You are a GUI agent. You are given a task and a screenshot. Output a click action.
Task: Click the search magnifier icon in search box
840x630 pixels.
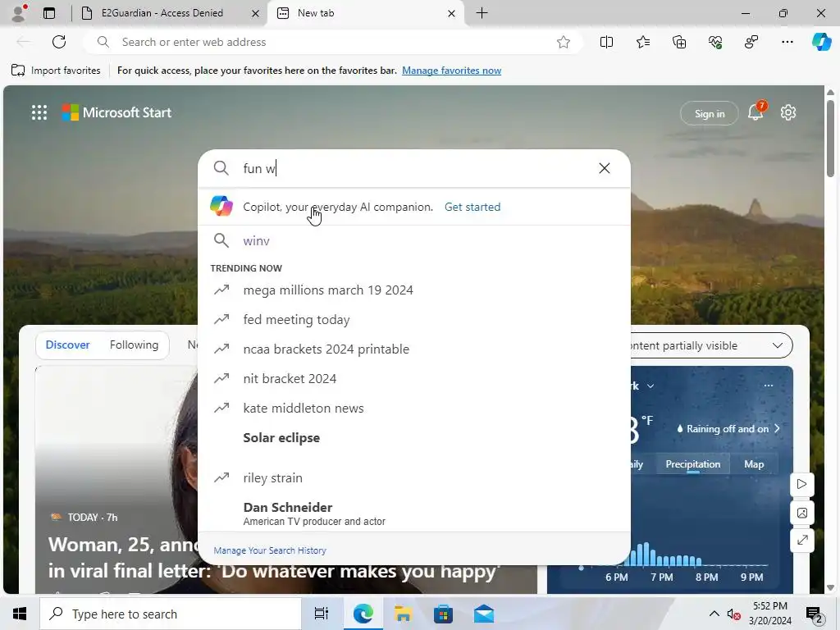(221, 168)
